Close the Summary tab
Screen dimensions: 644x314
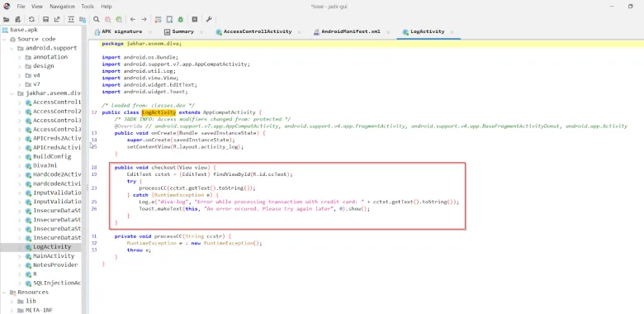tap(201, 31)
